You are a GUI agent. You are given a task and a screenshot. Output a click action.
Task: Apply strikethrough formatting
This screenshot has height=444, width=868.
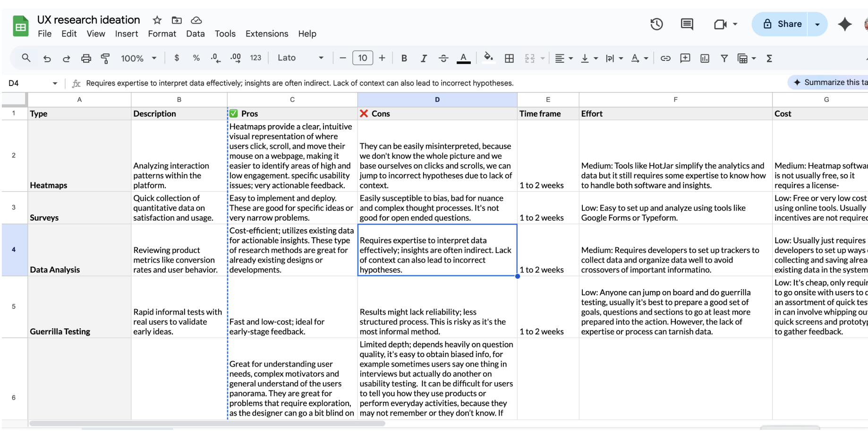443,58
